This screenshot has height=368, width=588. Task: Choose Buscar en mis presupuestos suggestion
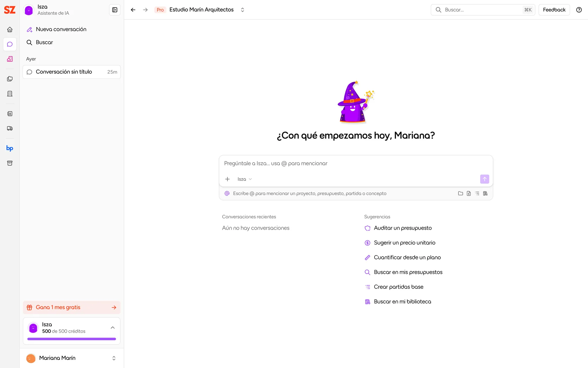(404, 272)
